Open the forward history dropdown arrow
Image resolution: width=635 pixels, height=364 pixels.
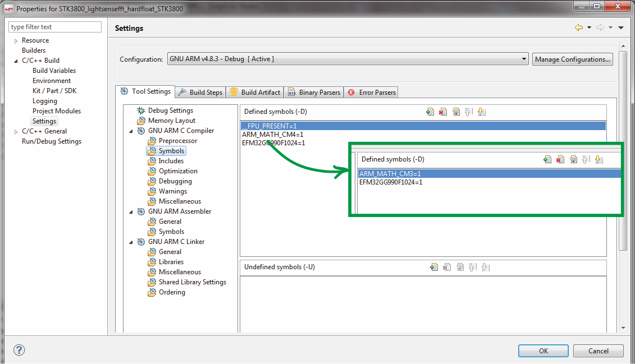coord(610,27)
